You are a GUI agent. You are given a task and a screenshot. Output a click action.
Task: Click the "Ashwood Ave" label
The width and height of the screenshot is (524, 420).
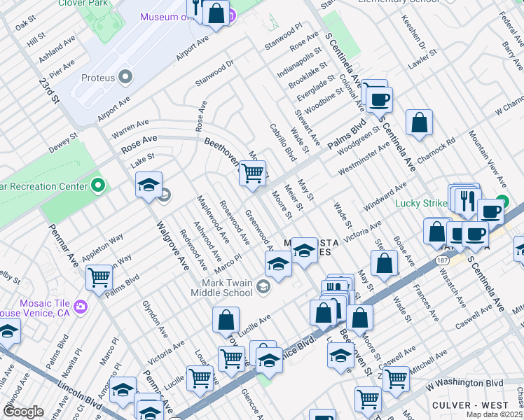208,241
